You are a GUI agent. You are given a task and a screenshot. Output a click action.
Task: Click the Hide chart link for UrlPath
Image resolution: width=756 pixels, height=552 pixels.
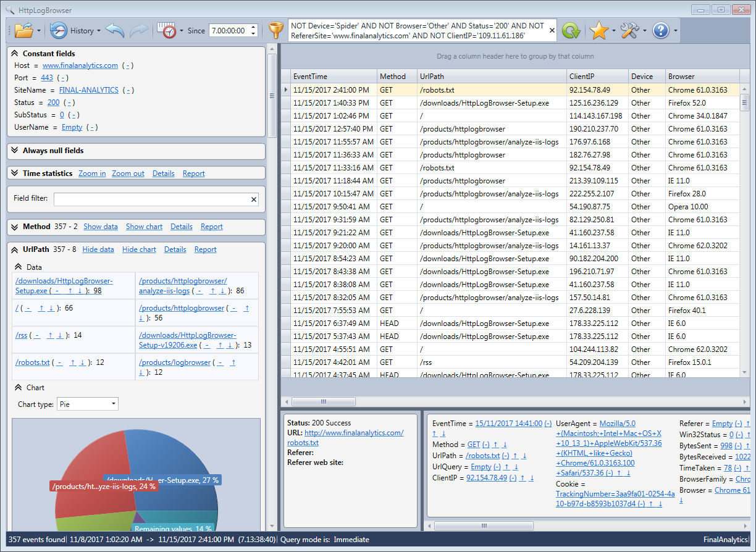139,249
